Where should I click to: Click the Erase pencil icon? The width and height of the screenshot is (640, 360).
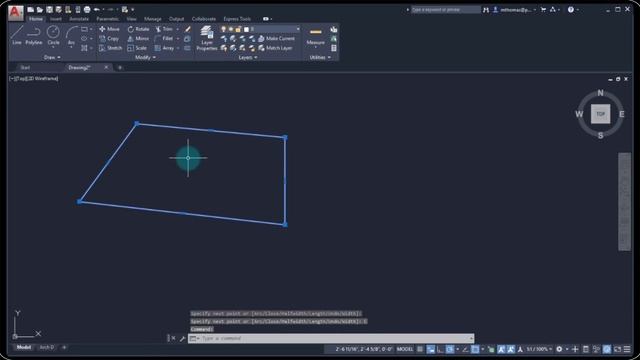(187, 29)
